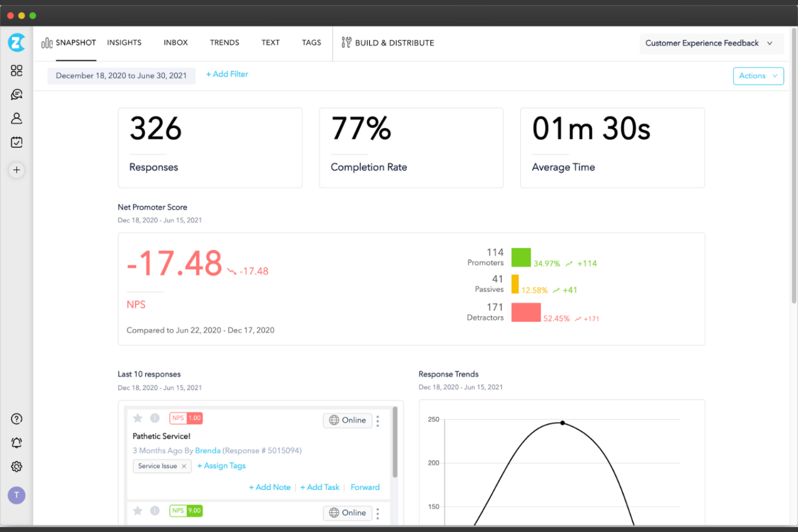Click the info icon on Pathetic Service response
Viewport: 798px width, 532px height.
155,418
